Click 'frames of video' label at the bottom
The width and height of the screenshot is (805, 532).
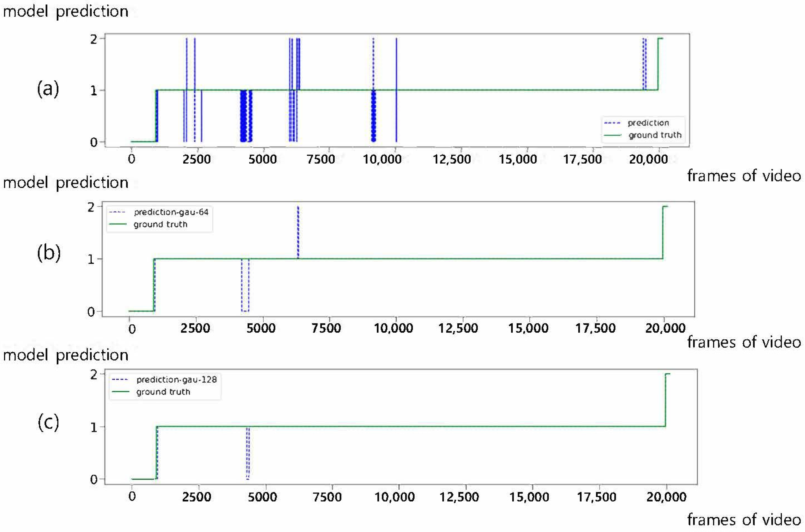click(x=744, y=519)
